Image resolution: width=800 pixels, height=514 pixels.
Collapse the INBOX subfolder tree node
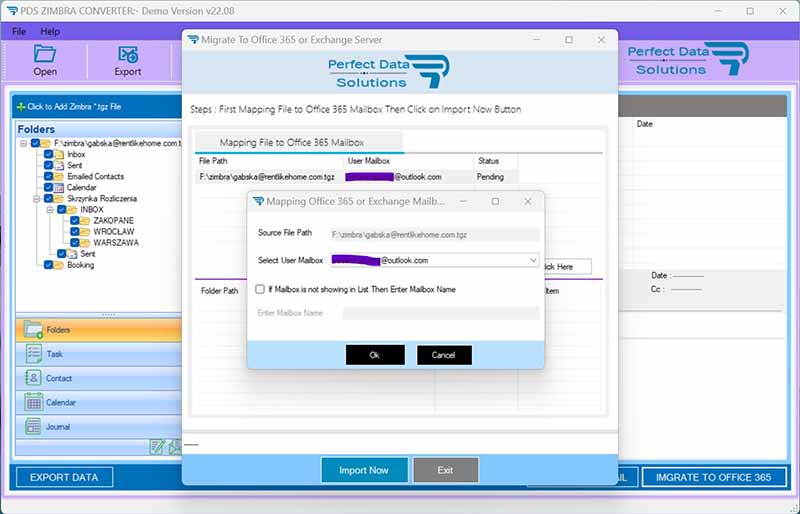pyautogui.click(x=50, y=210)
